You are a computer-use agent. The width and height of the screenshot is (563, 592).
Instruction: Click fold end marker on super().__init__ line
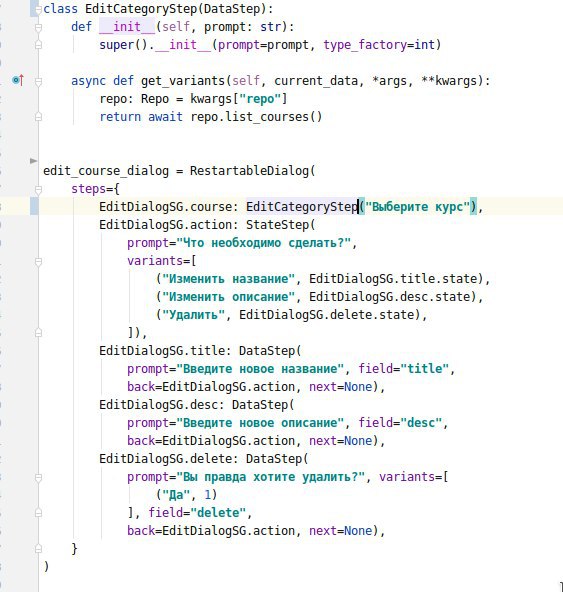pos(38,45)
